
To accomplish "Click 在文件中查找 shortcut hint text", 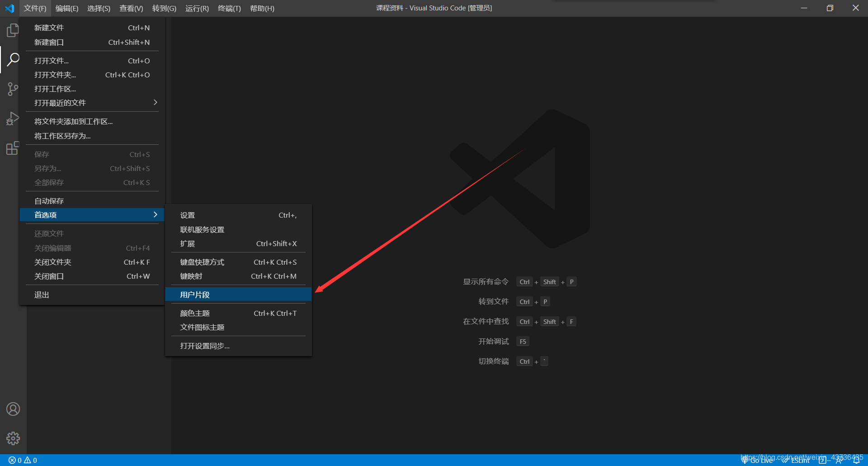I will (486, 321).
